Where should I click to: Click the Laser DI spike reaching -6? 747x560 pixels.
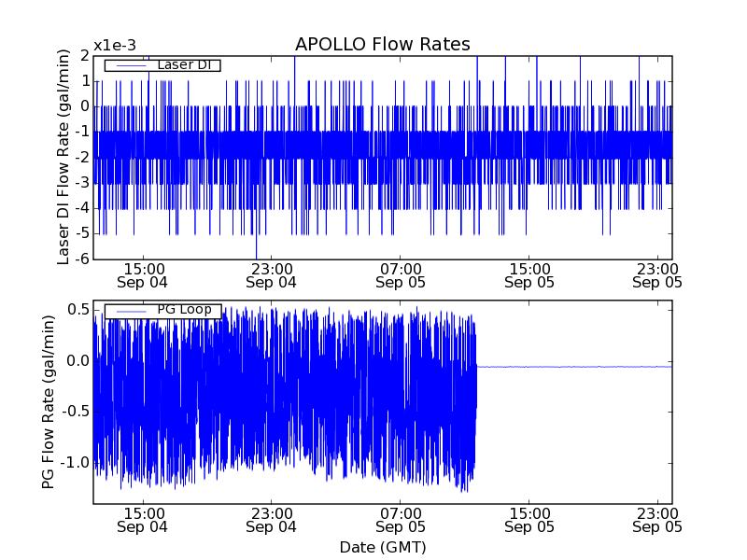[256, 247]
